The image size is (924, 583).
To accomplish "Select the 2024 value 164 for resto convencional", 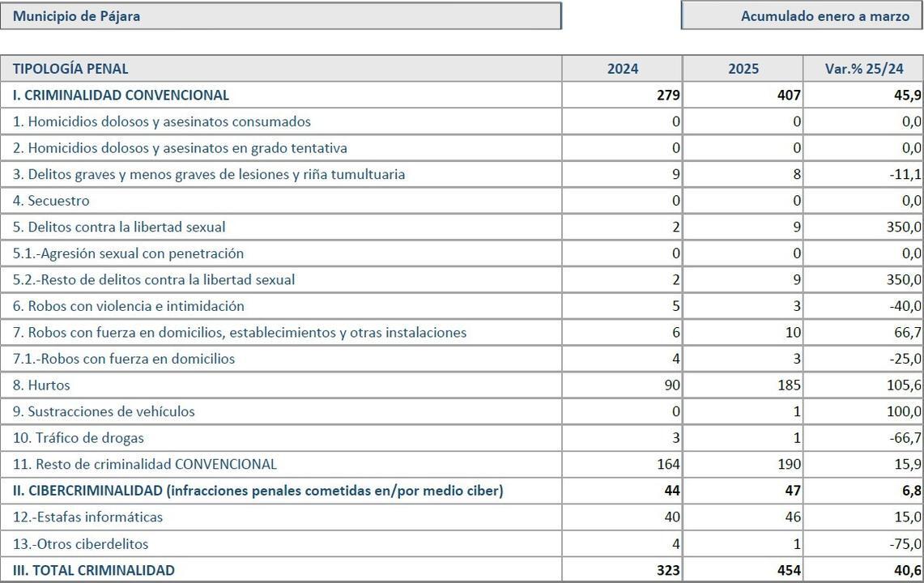I will [x=667, y=465].
